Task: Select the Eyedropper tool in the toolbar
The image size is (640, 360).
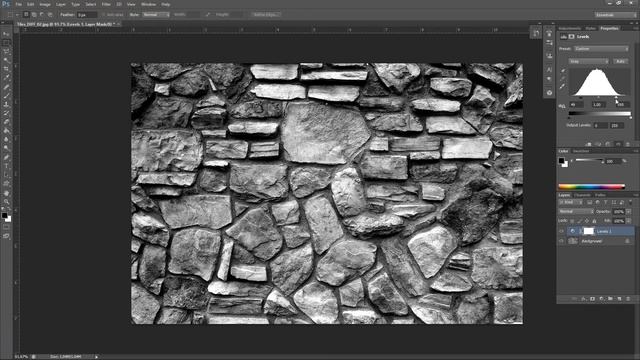Action: click(x=6, y=78)
